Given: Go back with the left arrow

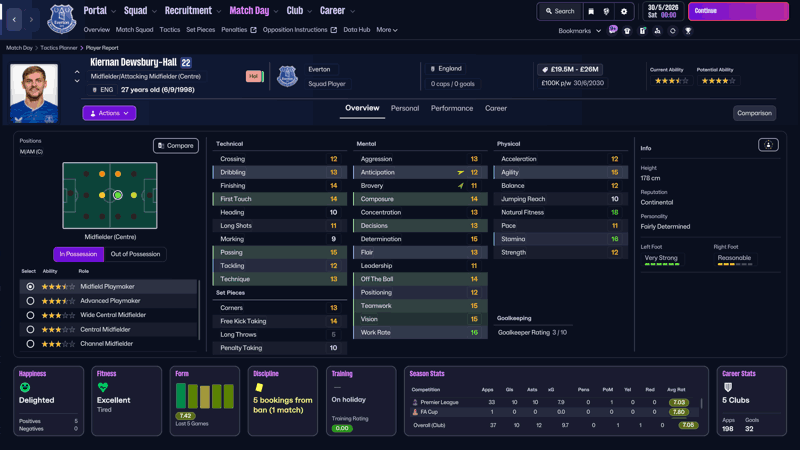Looking at the screenshot, I should (x=14, y=19).
